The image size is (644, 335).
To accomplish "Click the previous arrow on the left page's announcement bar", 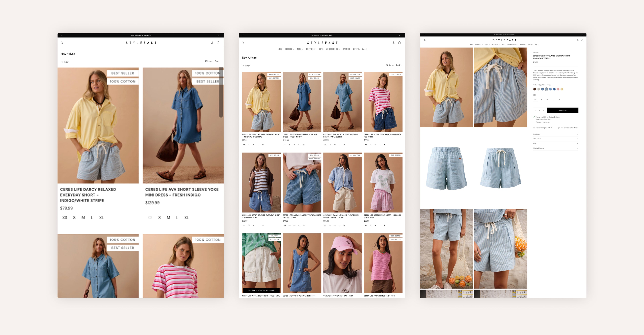I will tap(62, 35).
